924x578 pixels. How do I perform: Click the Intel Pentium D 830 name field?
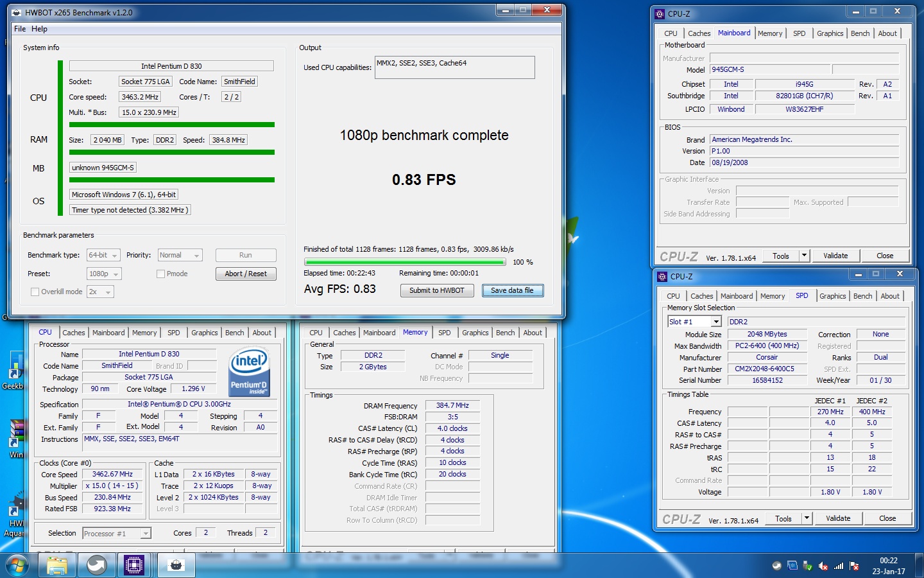click(x=171, y=66)
